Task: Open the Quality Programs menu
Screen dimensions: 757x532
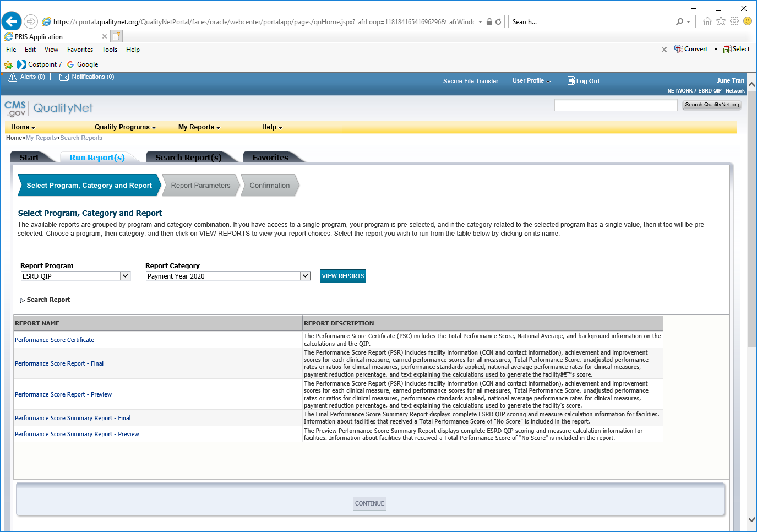Action: point(124,127)
